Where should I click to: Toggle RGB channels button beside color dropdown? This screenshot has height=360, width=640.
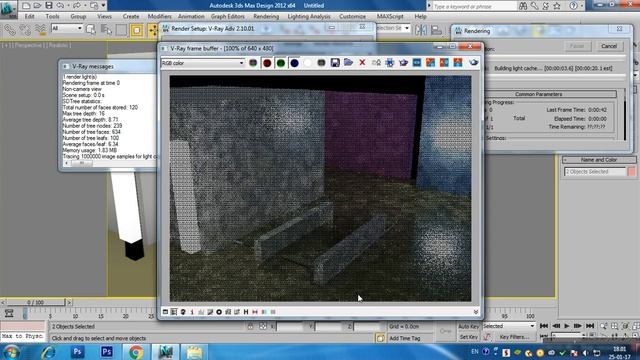(253, 63)
